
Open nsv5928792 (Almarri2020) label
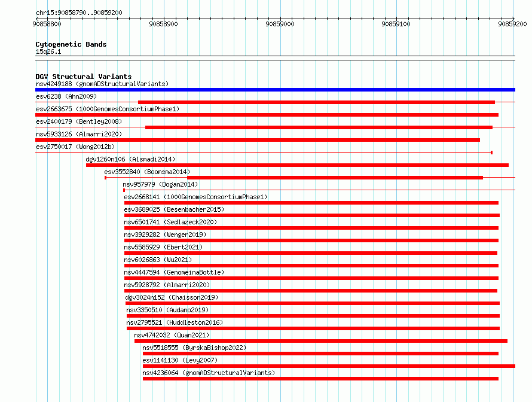pos(167,285)
